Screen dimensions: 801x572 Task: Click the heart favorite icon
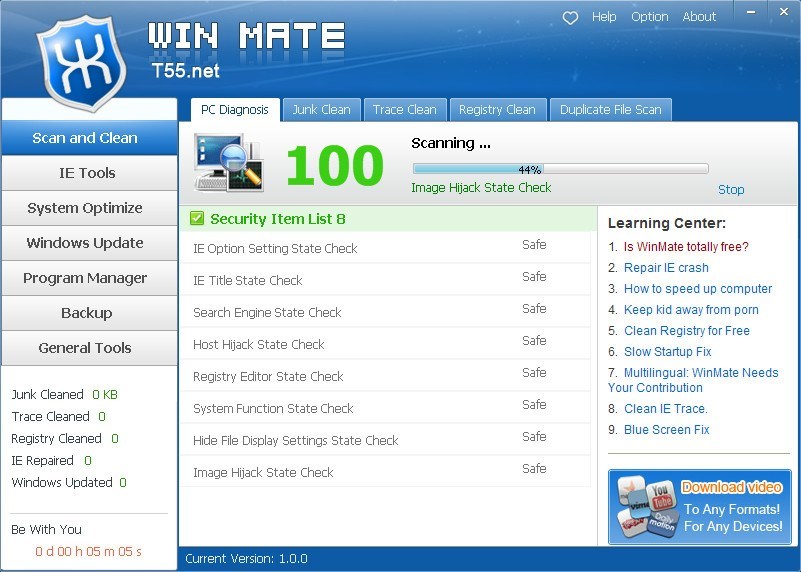[x=570, y=18]
